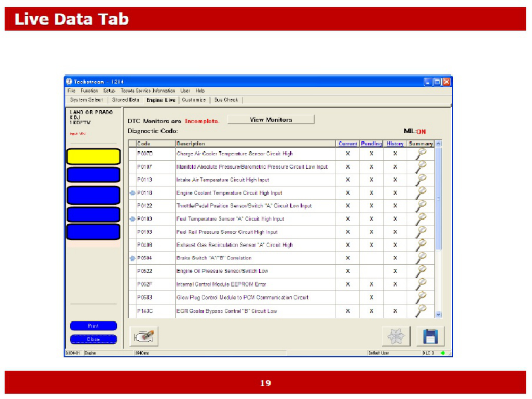Open summary magnifier for code P0113

point(421,180)
